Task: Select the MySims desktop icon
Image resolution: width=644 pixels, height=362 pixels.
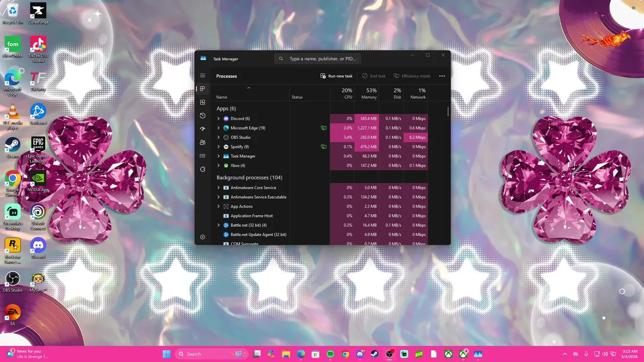Action: (x=38, y=282)
